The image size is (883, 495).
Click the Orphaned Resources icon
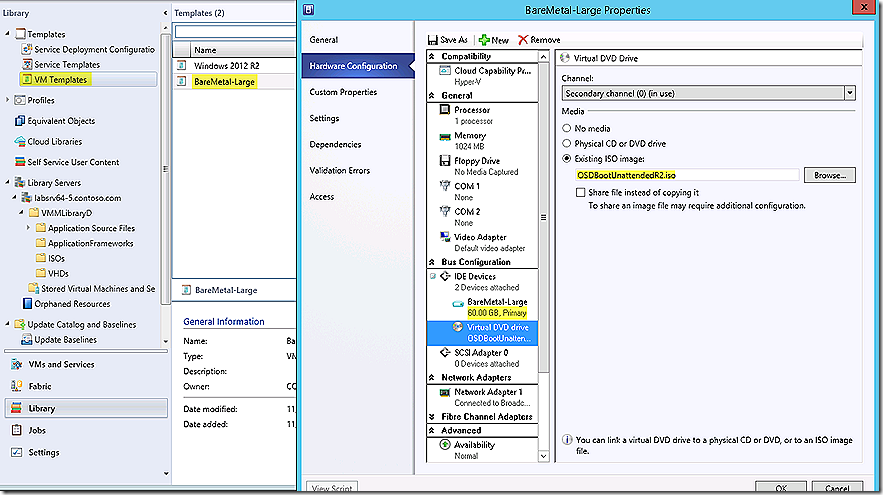coord(27,304)
